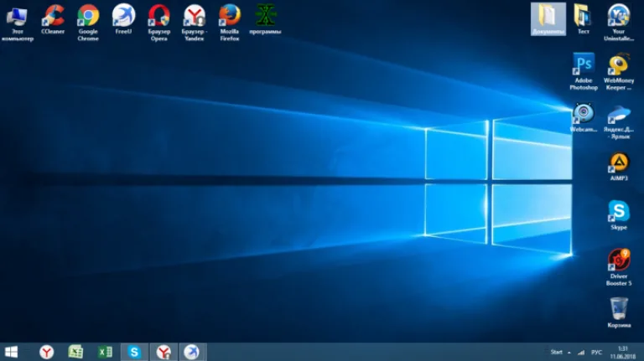Switch to running Yandex browser taskbar button

[x=164, y=352]
